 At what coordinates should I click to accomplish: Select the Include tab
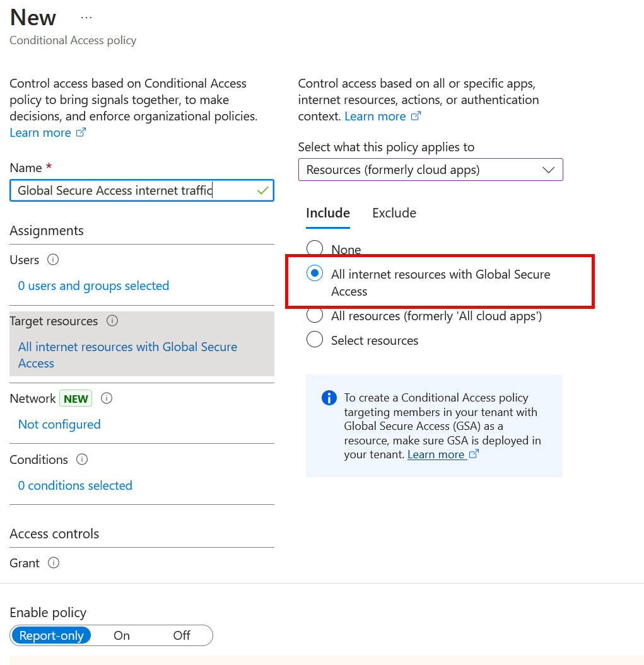pos(327,213)
